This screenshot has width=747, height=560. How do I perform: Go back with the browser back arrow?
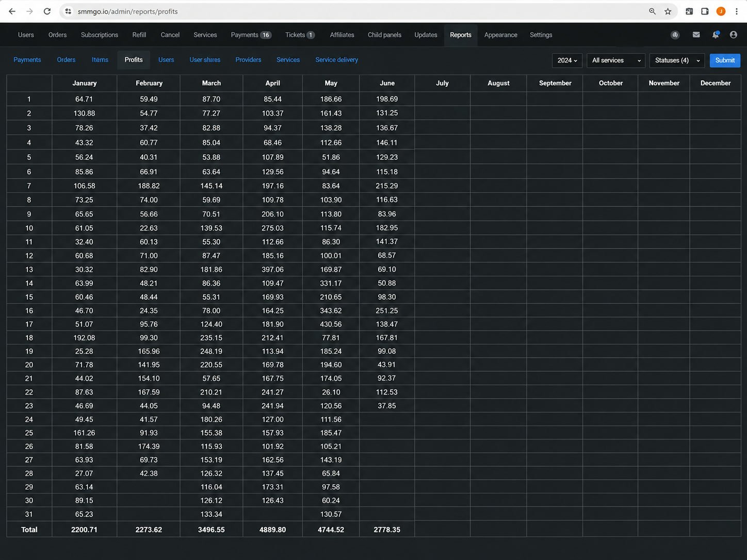pos(12,11)
